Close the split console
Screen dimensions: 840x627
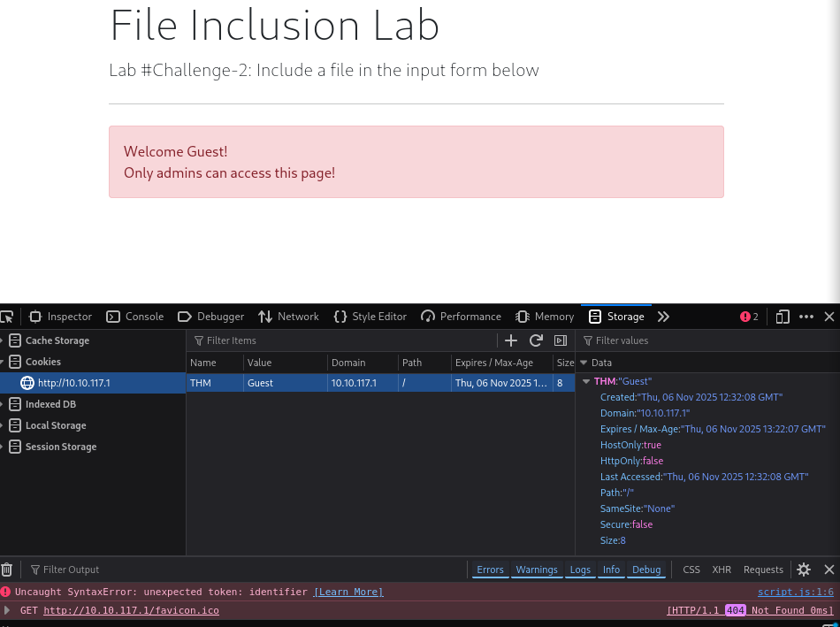point(829,570)
